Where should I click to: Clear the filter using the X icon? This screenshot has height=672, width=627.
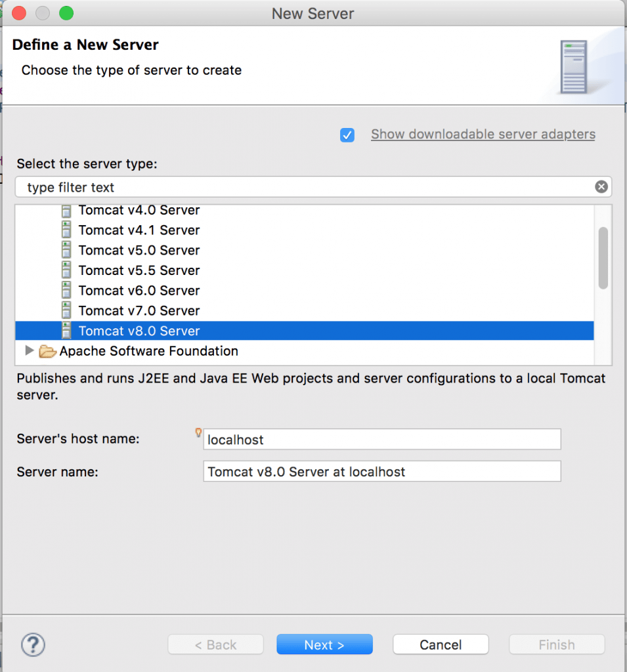(x=601, y=186)
